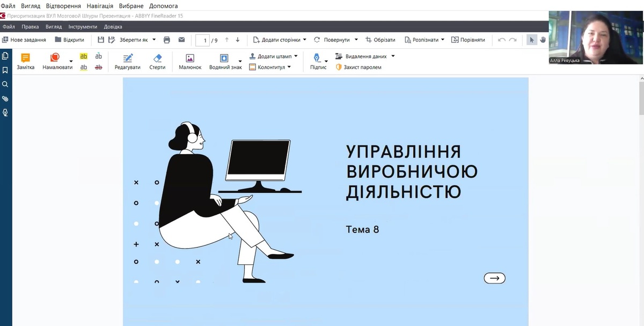Click the page number input field
The image size is (644, 326).
point(202,40)
